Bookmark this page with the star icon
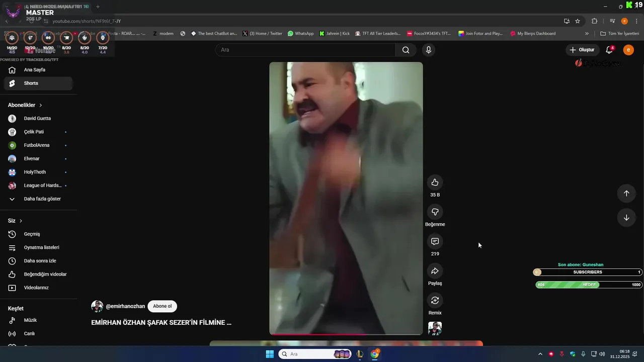 click(578, 21)
